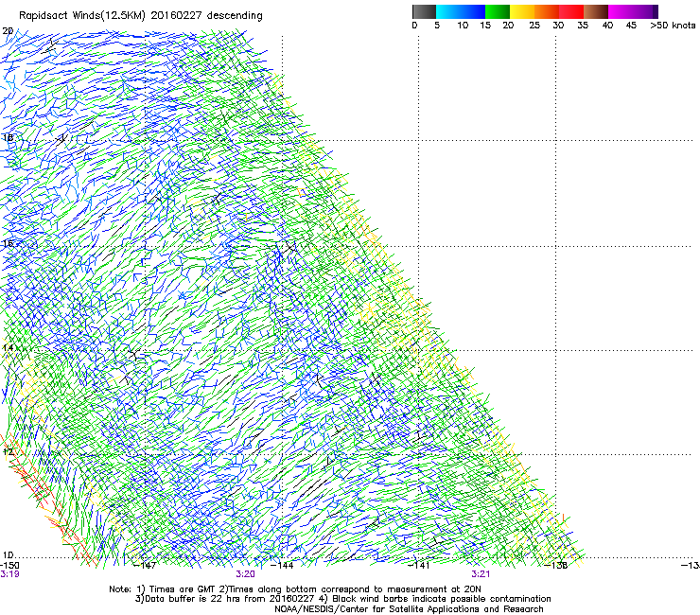Screen dimensions: 700x615
Task: Click the title 'Rapidsact Winds(12.5KM) 20160227 descending'
Action: [x=141, y=15]
